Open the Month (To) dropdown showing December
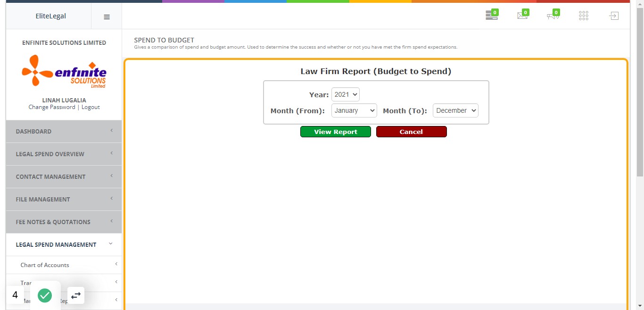 (455, 110)
